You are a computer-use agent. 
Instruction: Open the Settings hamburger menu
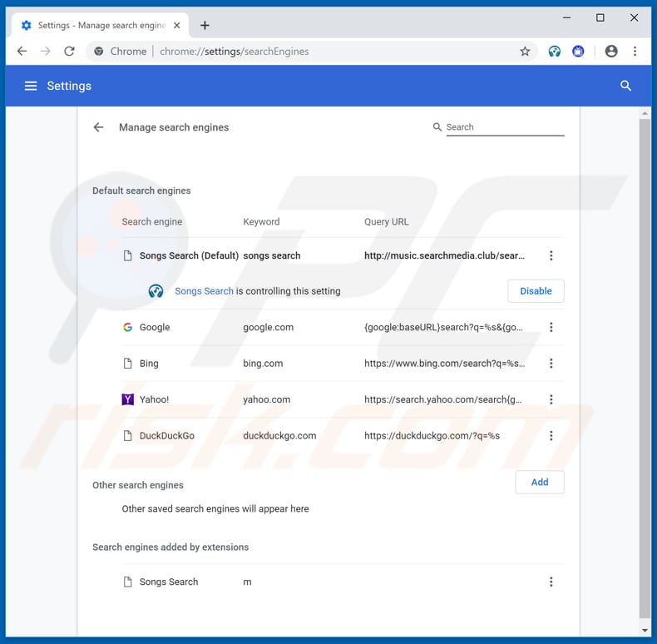(x=31, y=86)
